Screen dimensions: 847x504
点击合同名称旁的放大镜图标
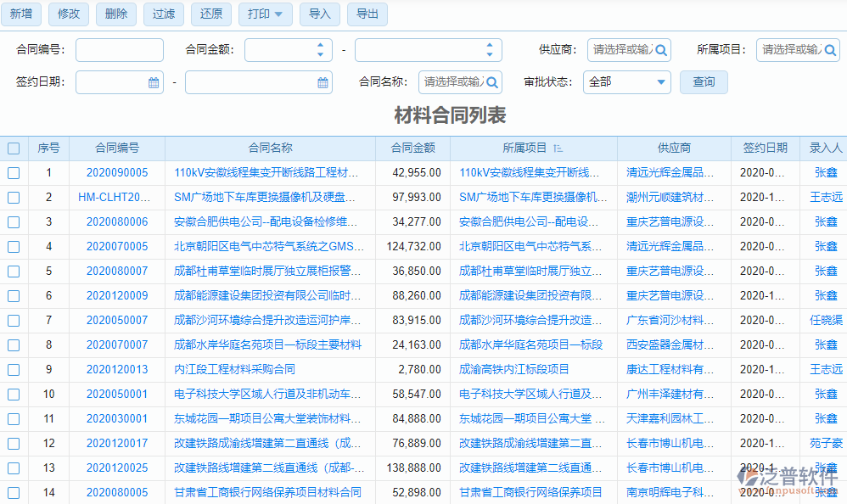point(491,82)
